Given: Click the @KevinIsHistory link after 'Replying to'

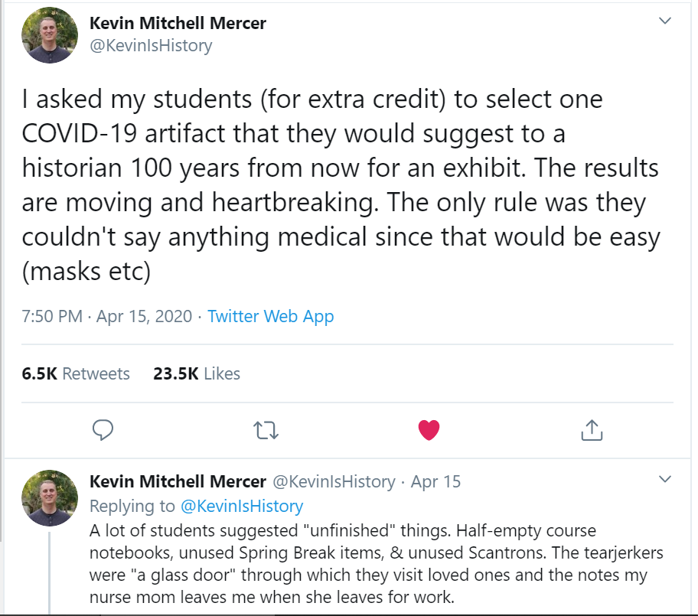Looking at the screenshot, I should [x=242, y=506].
